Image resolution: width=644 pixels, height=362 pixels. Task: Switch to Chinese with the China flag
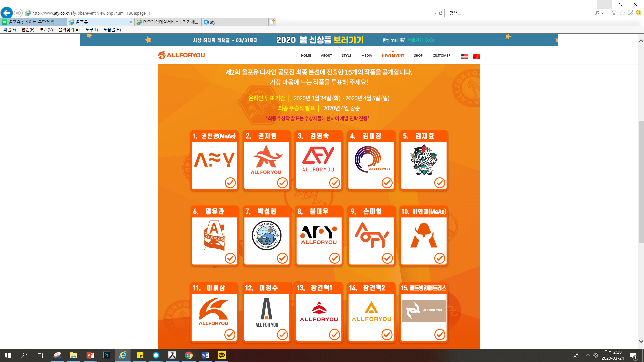pos(476,56)
